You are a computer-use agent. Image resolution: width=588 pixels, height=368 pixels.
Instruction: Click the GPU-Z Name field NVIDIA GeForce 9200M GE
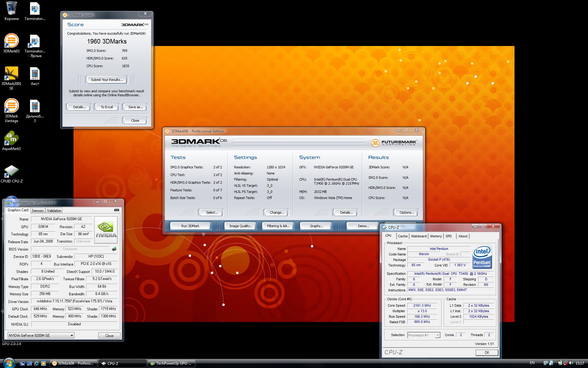[62, 219]
